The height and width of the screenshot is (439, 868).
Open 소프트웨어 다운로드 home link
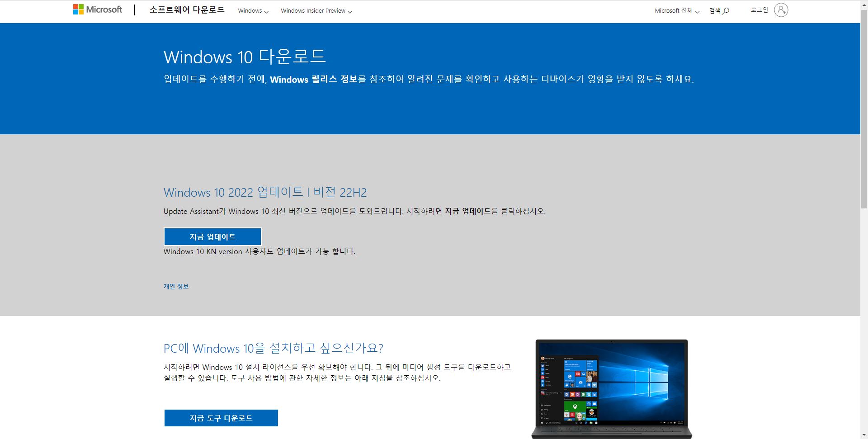[187, 10]
